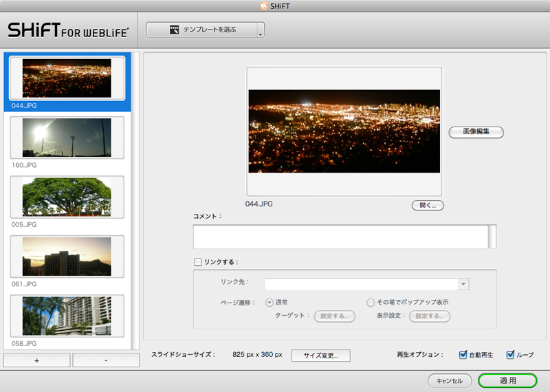This screenshot has width=550, height=392.
Task: Select the 058.JPG building thumbnail
Action: [x=67, y=316]
